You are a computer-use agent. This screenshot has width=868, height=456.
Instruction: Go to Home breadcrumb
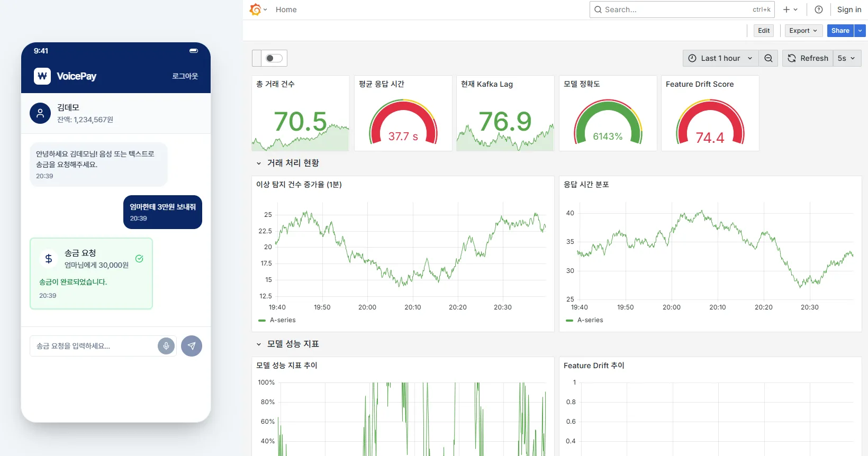click(x=286, y=10)
